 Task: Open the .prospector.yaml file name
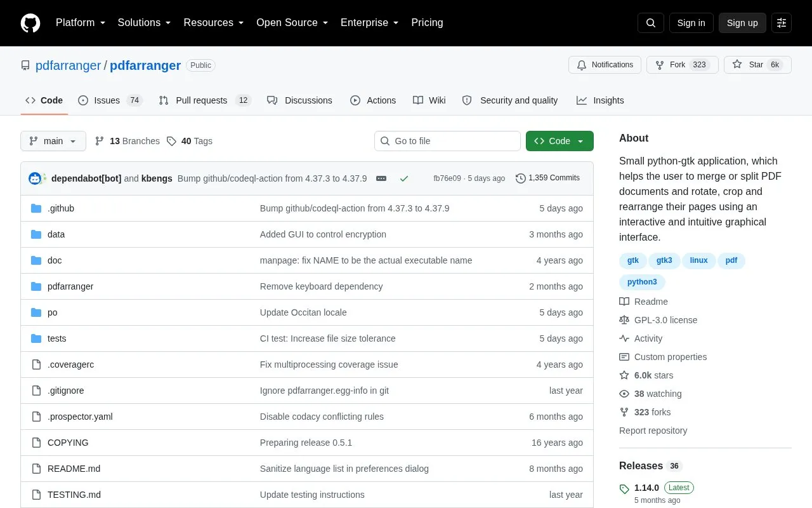pyautogui.click(x=80, y=417)
